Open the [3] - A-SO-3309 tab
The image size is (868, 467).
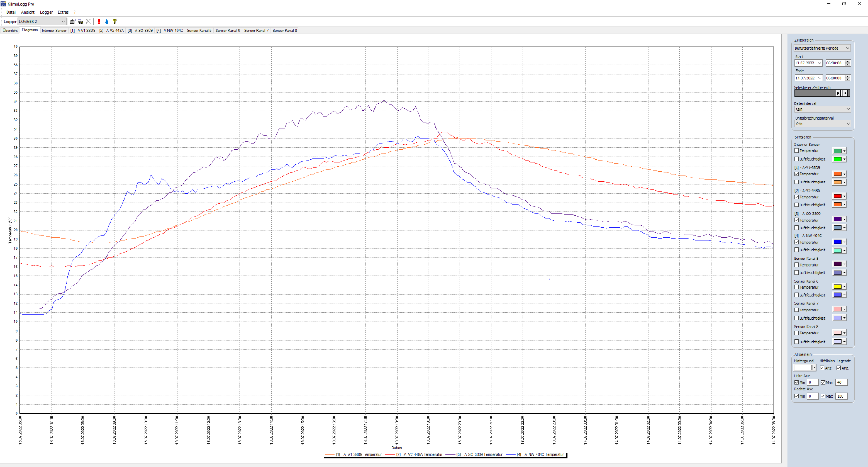[140, 31]
